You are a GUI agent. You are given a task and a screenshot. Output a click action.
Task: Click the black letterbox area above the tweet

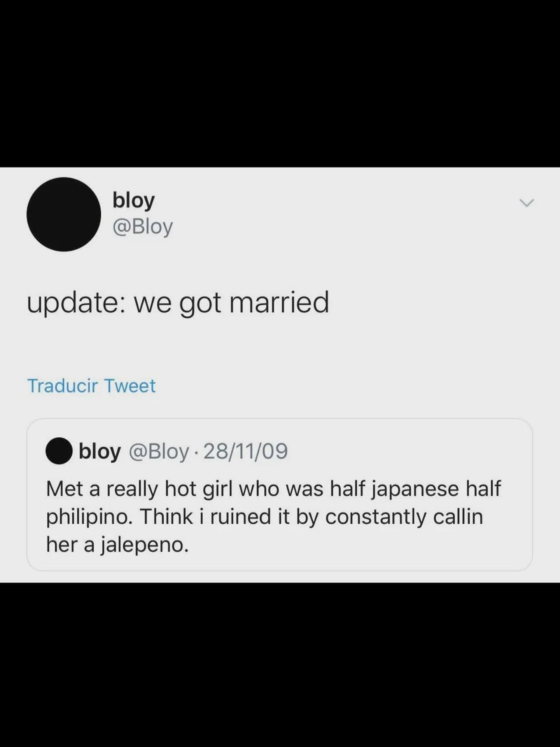280,84
